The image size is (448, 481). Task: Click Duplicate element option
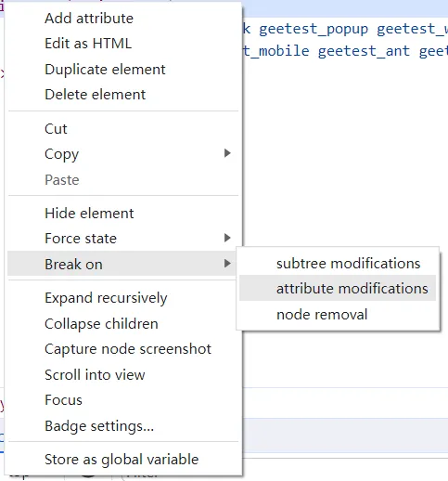pos(122,69)
